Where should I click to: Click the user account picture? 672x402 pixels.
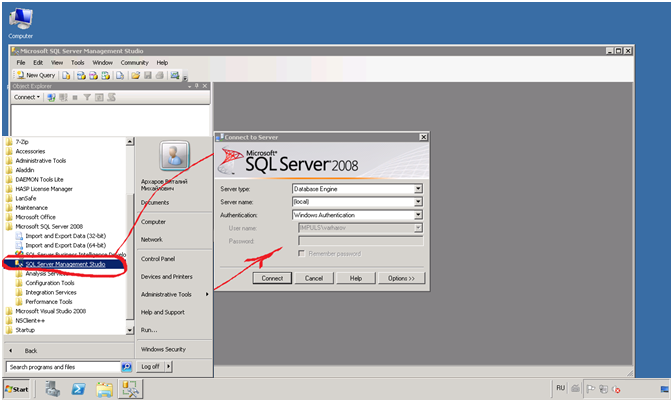pos(174,156)
